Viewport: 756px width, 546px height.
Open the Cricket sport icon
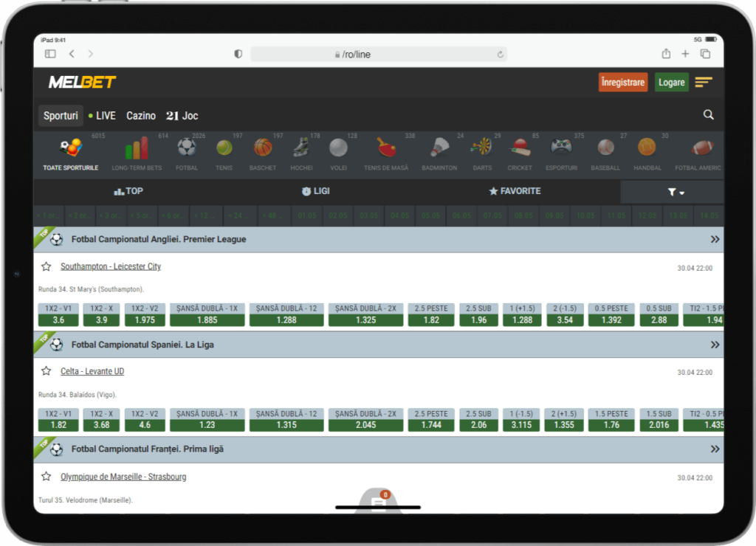coord(520,148)
